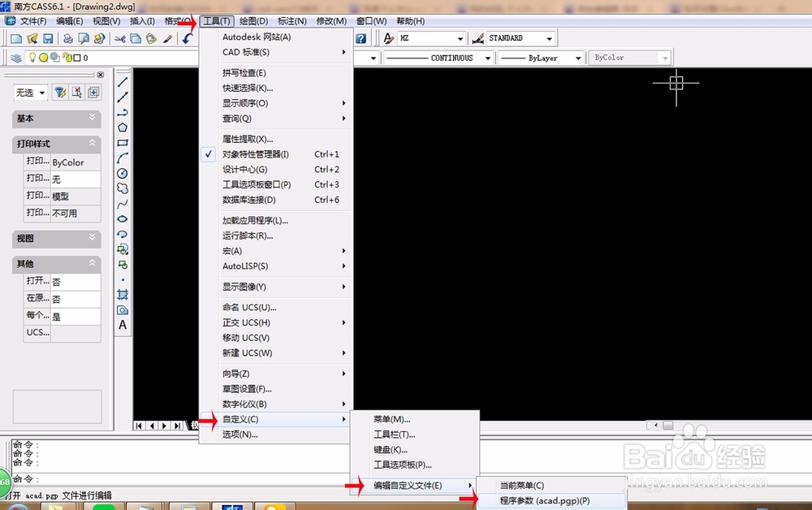The width and height of the screenshot is (812, 510).
Task: Choose Toolbars(T)... in the Customize submenu
Action: tap(415, 434)
